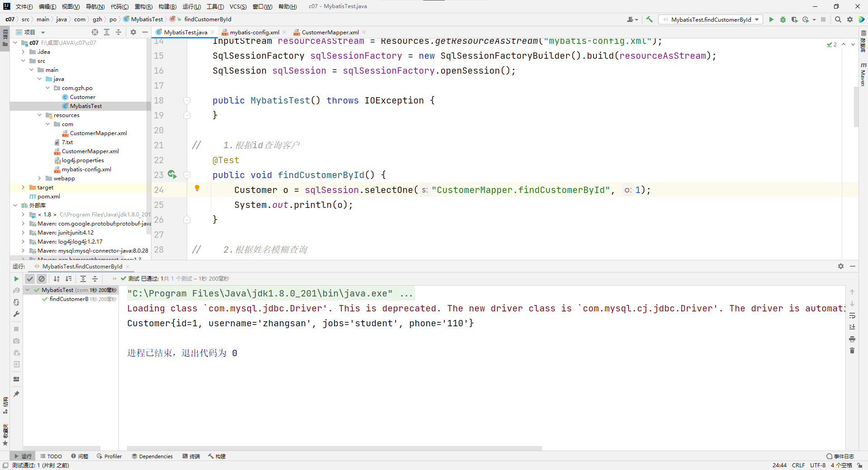Open run panel settings gear
This screenshot has width=868, height=470.
(841, 266)
